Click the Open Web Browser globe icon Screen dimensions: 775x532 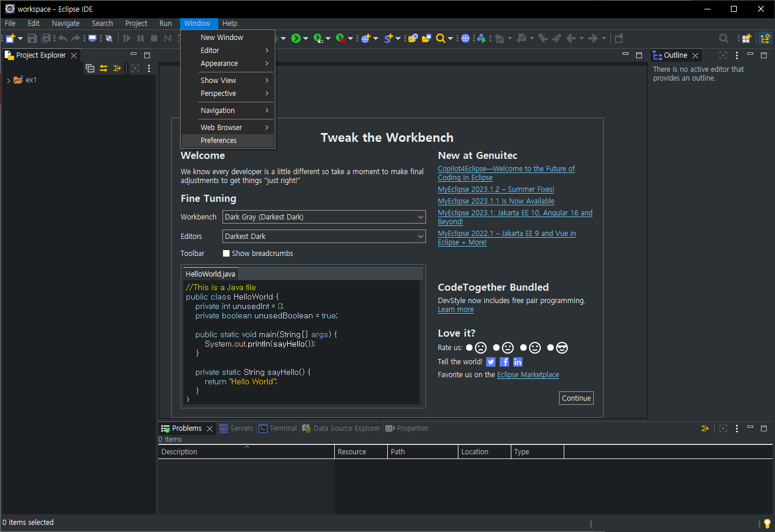[465, 38]
